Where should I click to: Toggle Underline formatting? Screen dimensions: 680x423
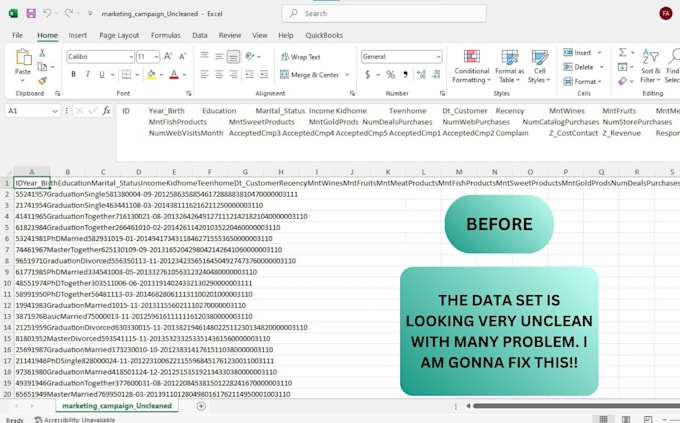tap(102, 75)
